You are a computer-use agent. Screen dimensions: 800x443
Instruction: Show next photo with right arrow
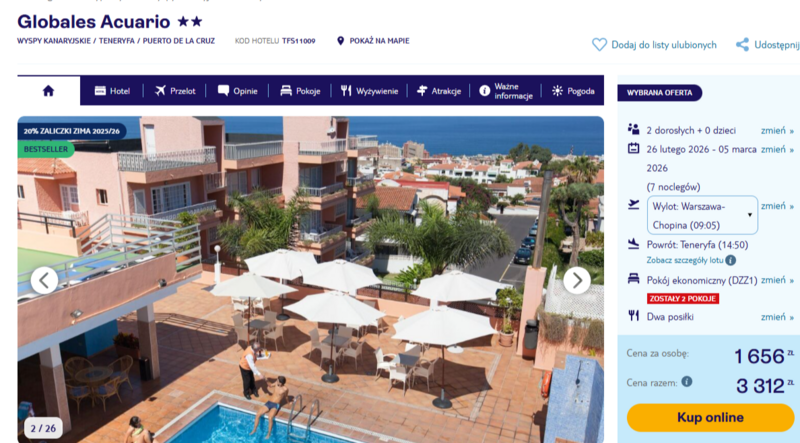pyautogui.click(x=577, y=280)
